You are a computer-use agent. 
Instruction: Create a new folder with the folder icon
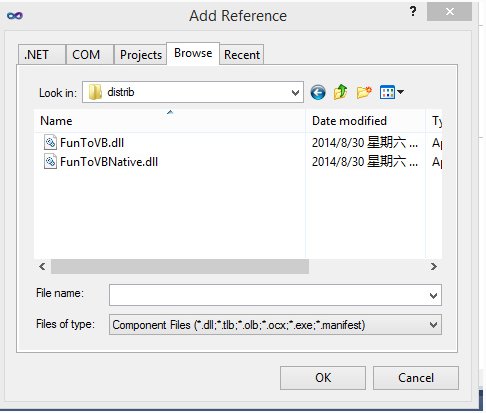(x=364, y=92)
